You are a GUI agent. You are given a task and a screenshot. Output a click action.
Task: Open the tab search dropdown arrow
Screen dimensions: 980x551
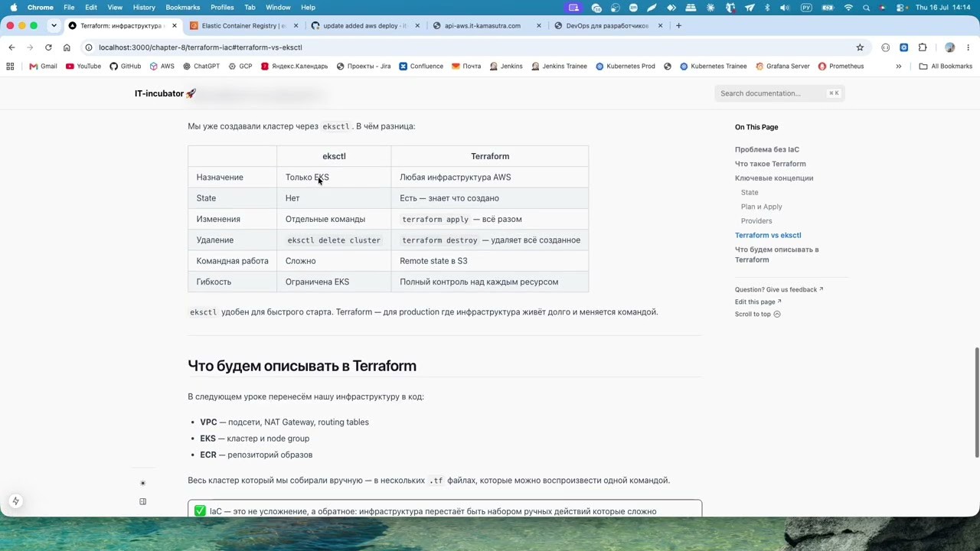pyautogui.click(x=54, y=25)
